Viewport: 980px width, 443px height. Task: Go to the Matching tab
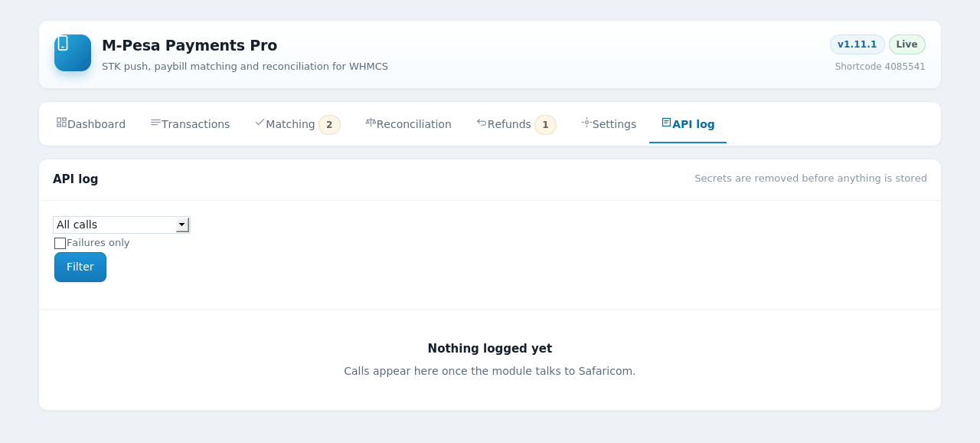tap(298, 124)
